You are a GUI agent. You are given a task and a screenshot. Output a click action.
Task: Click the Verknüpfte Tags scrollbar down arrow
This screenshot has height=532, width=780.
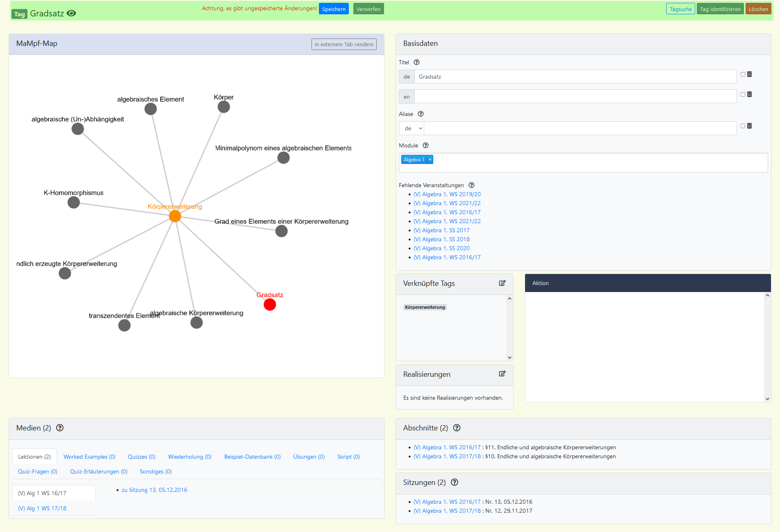click(509, 357)
